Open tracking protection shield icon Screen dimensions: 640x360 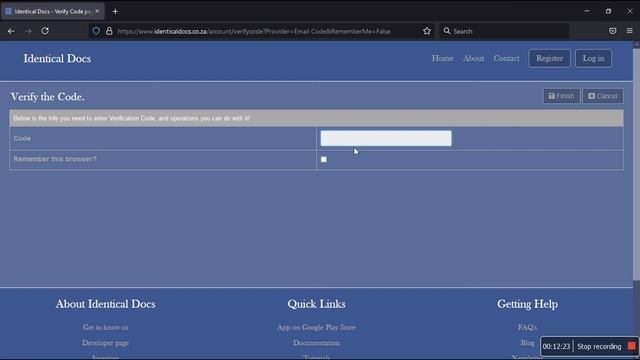[96, 31]
